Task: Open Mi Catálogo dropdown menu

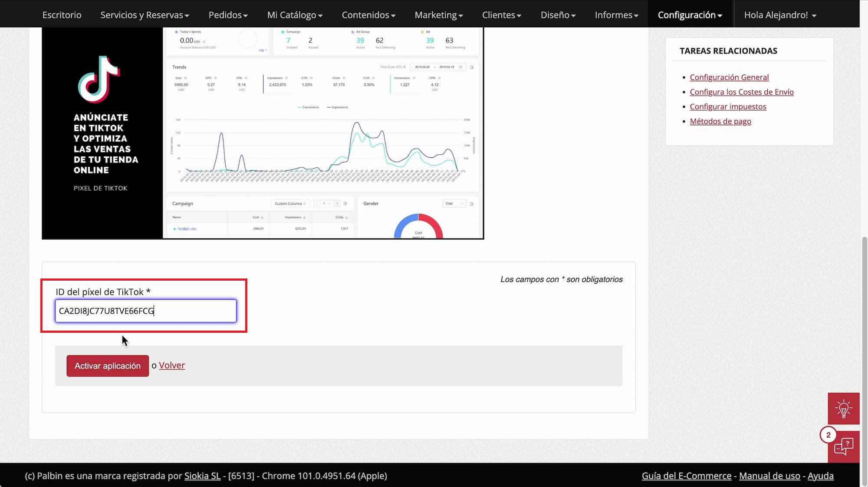Action: coord(295,15)
